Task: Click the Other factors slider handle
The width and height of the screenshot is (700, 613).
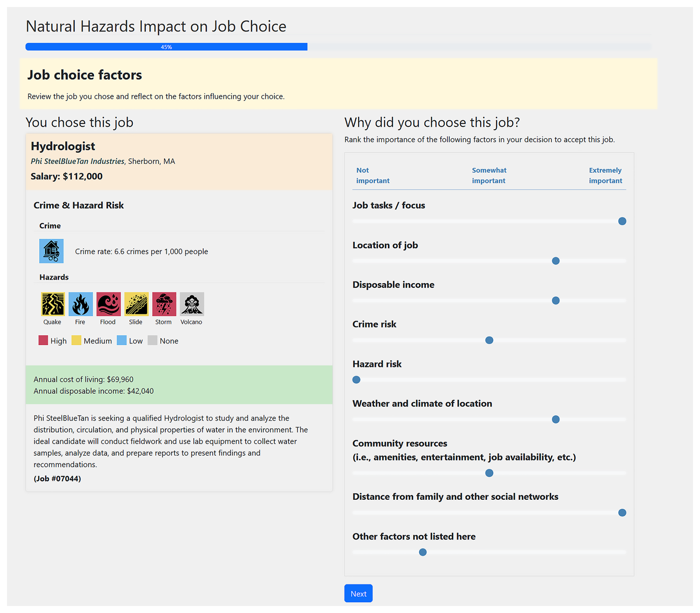Action: tap(423, 552)
